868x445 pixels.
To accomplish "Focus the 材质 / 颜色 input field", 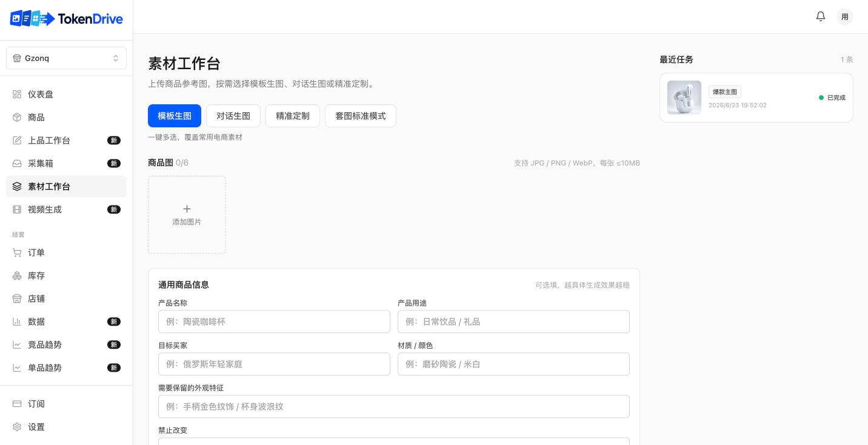I will point(513,364).
